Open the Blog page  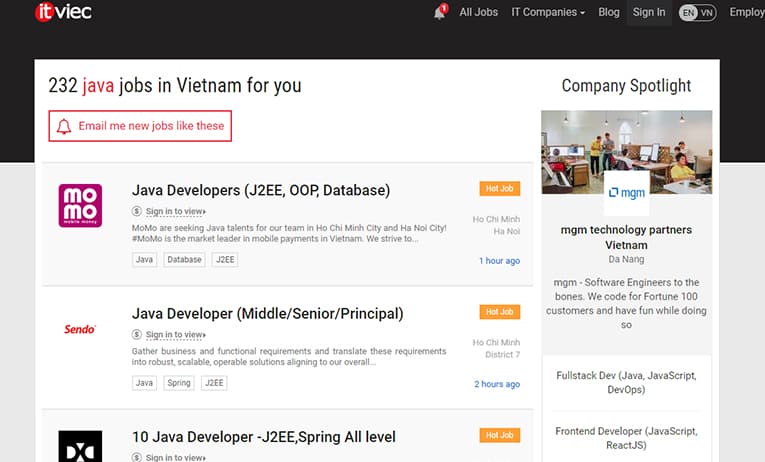click(609, 12)
